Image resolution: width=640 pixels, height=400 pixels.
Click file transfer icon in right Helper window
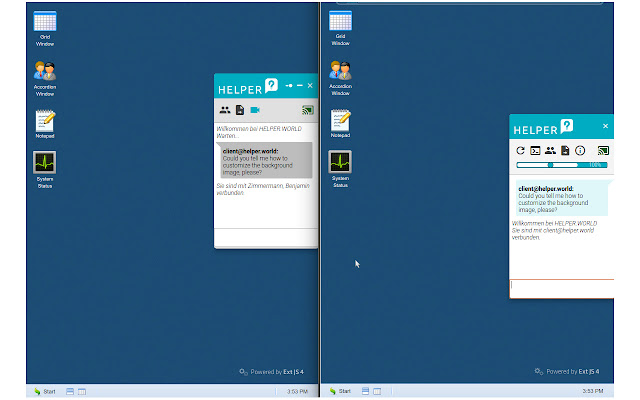click(565, 151)
